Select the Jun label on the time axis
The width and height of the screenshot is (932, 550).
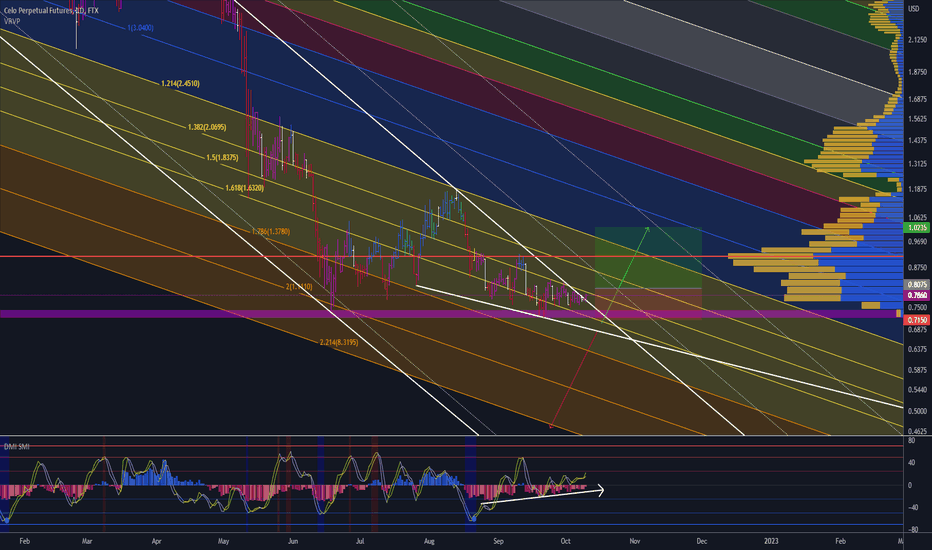292,541
